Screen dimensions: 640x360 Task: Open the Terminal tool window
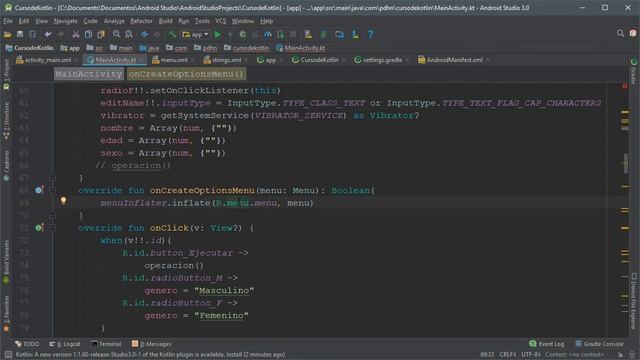coord(106,344)
